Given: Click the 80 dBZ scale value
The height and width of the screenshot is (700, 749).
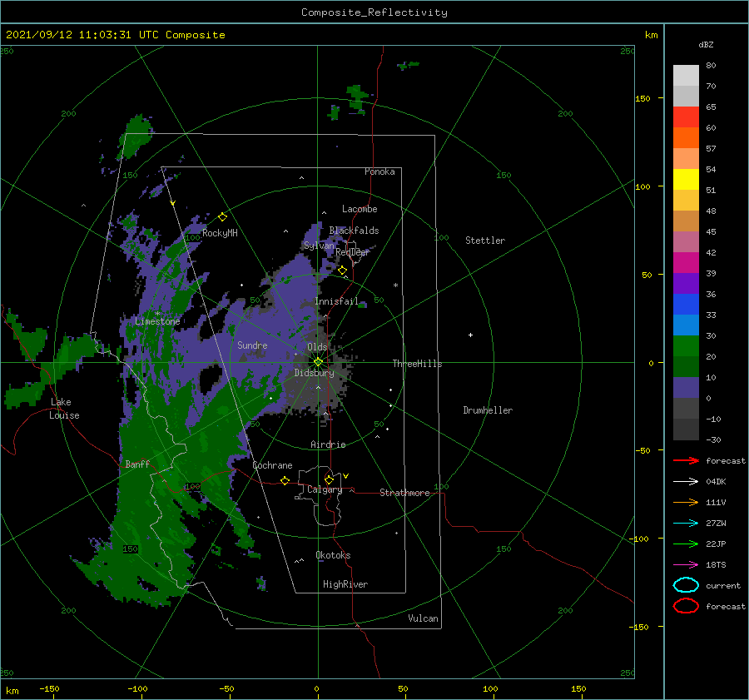Looking at the screenshot, I should [x=711, y=65].
